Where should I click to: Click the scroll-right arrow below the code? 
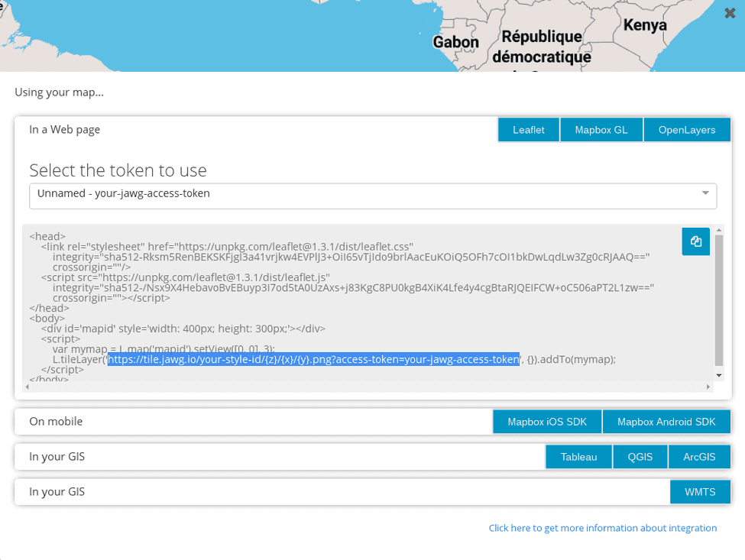709,387
